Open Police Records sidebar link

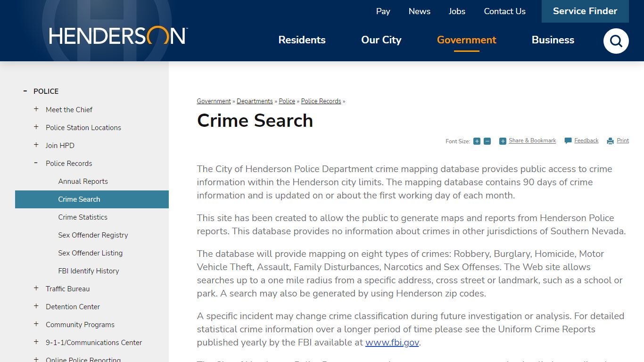tap(69, 164)
